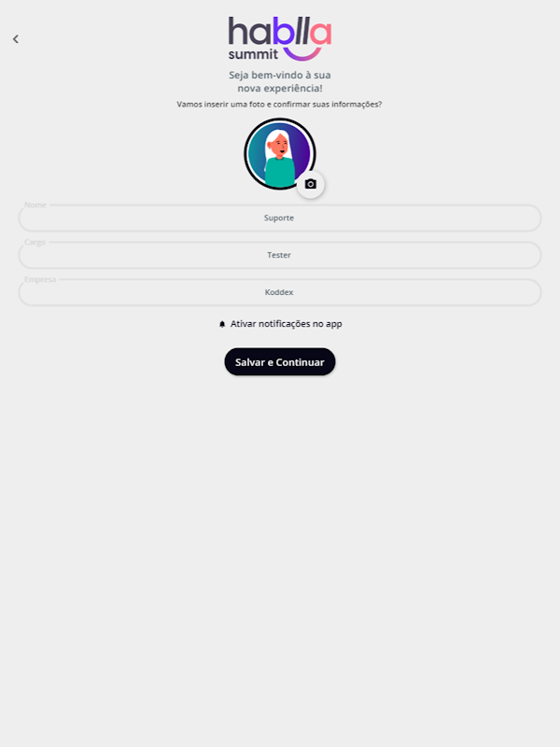560x747 pixels.
Task: Click Salvar e Continuar button
Action: tap(280, 361)
